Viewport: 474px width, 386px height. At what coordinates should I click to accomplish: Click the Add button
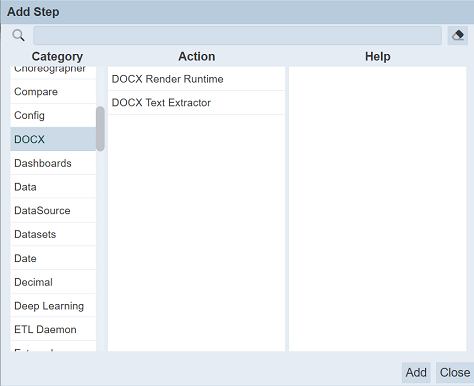pyautogui.click(x=416, y=372)
